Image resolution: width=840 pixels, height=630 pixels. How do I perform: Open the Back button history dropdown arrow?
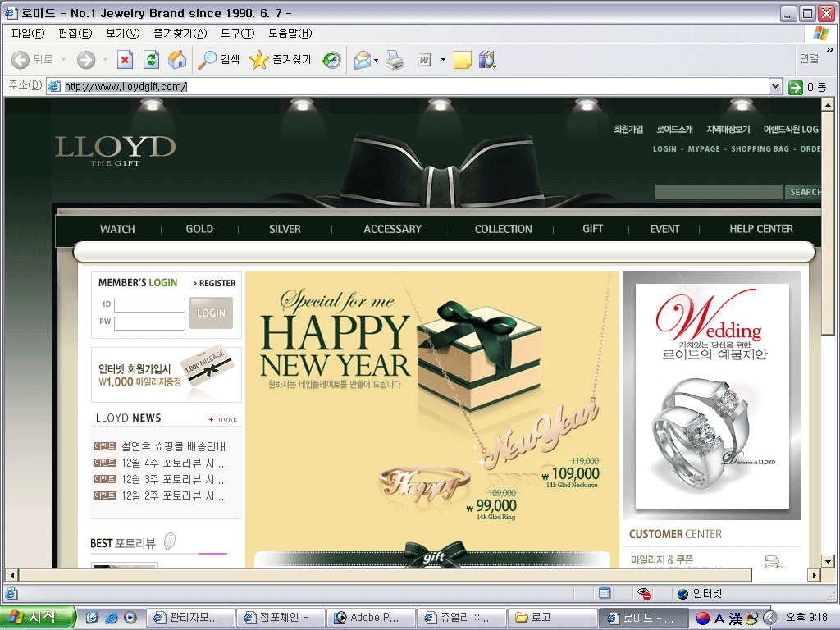click(x=64, y=59)
